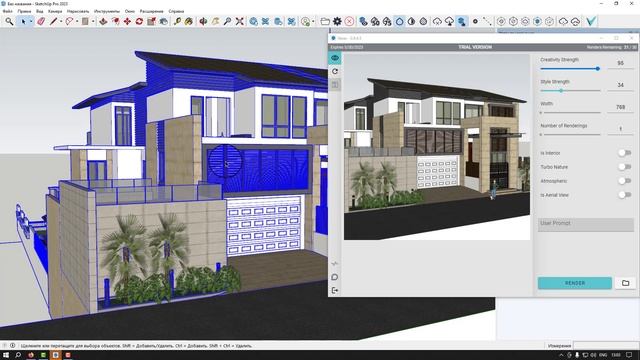Select the red Move tool
The image size is (640, 360).
(x=127, y=21)
